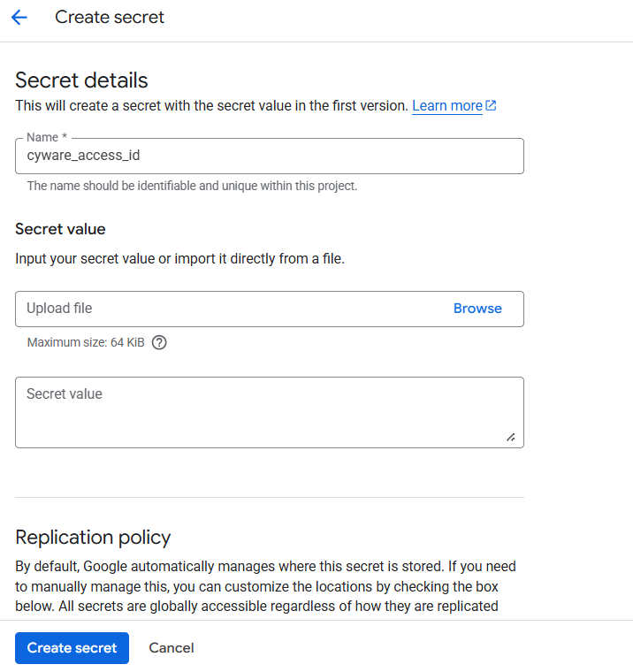Image resolution: width=633 pixels, height=672 pixels.
Task: Open the maximum size help question-mark icon
Action: (159, 343)
